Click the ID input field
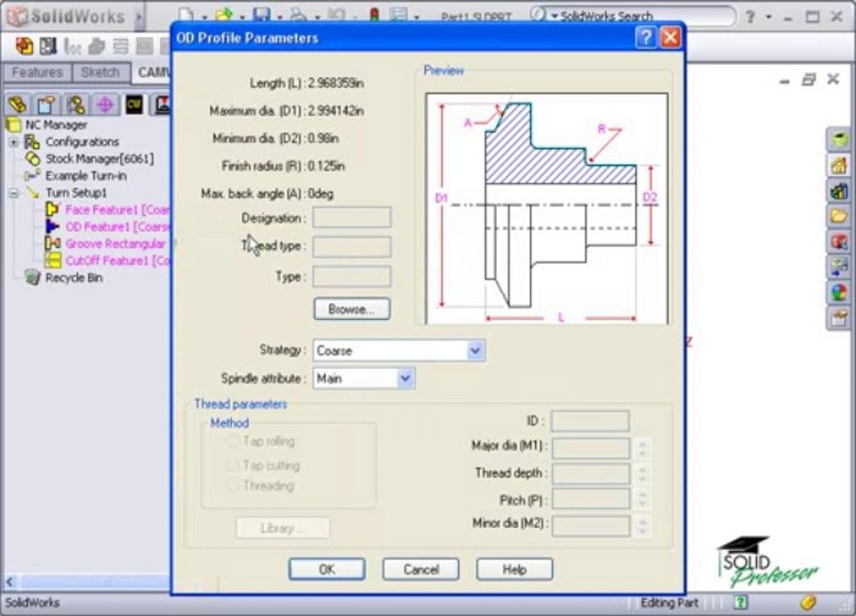 [590, 421]
